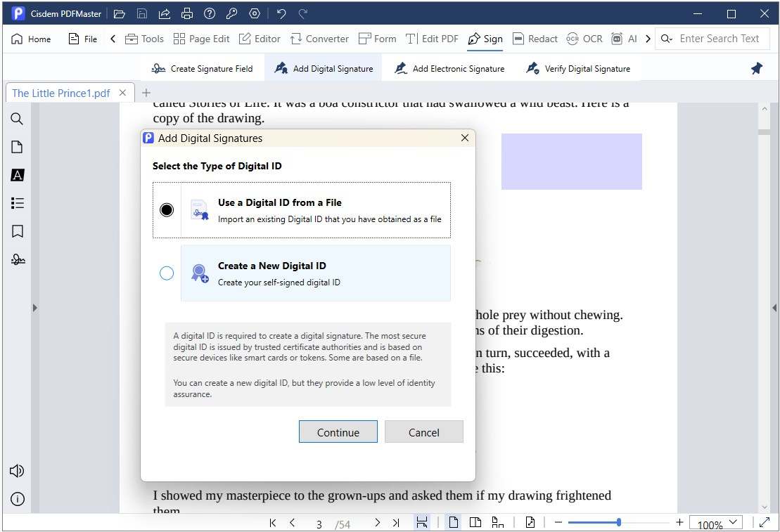The image size is (780, 532).
Task: Show hidden ribbon tabs with the right chevron
Action: [648, 39]
